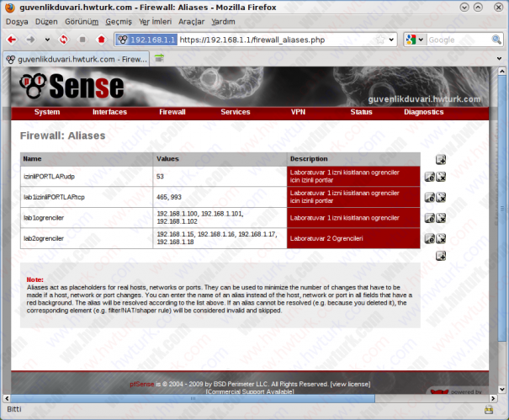Open the home page via the home icon

101,40
